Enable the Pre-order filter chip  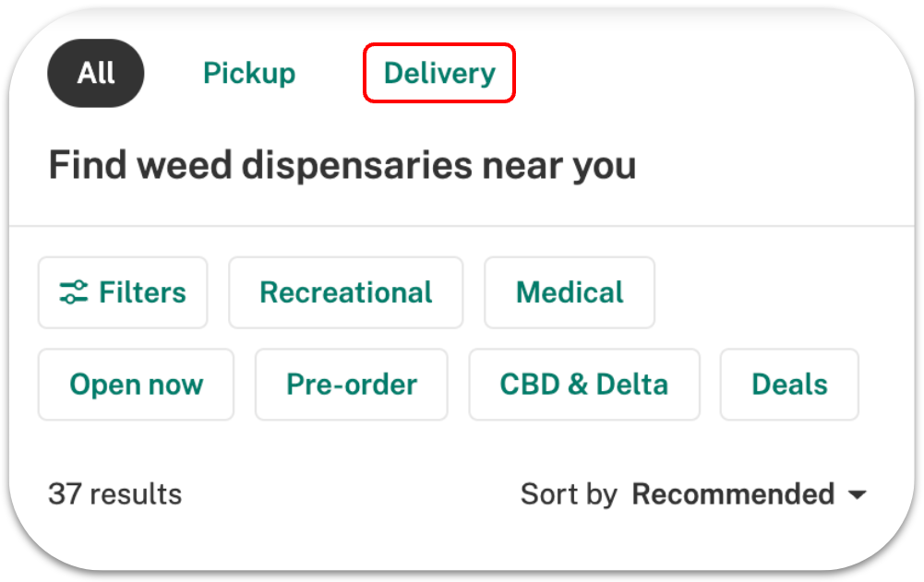click(x=351, y=384)
